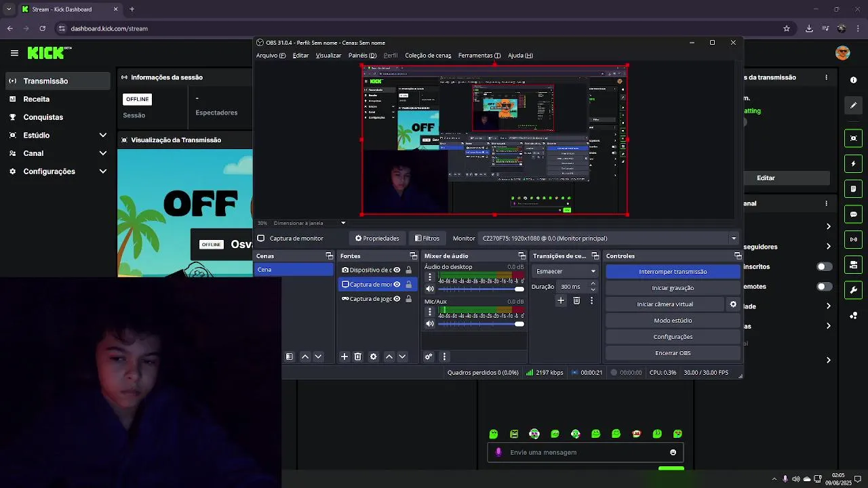The width and height of the screenshot is (868, 488).
Task: Open emoji picker in chat message box
Action: pyautogui.click(x=673, y=453)
